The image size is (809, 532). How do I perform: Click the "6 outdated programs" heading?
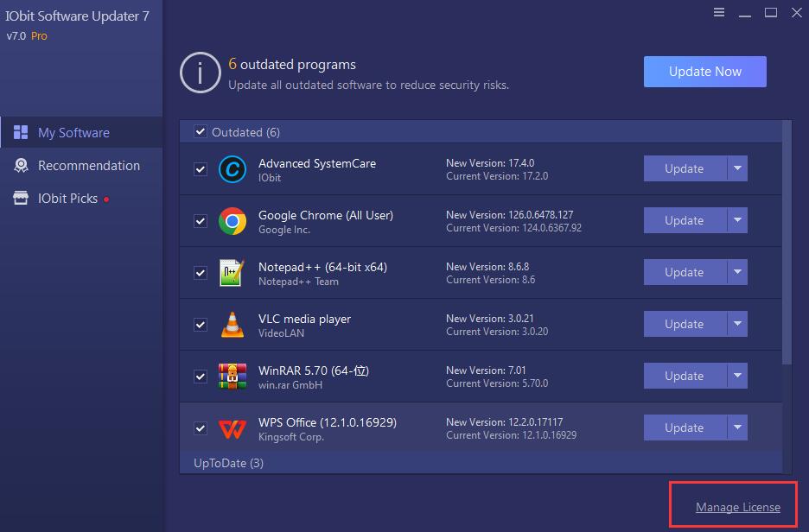click(x=292, y=65)
